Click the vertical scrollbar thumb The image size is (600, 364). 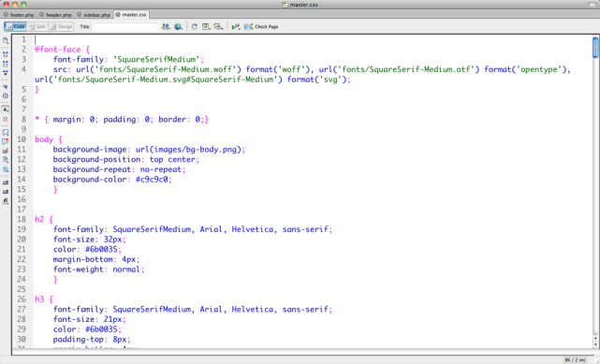[x=595, y=48]
